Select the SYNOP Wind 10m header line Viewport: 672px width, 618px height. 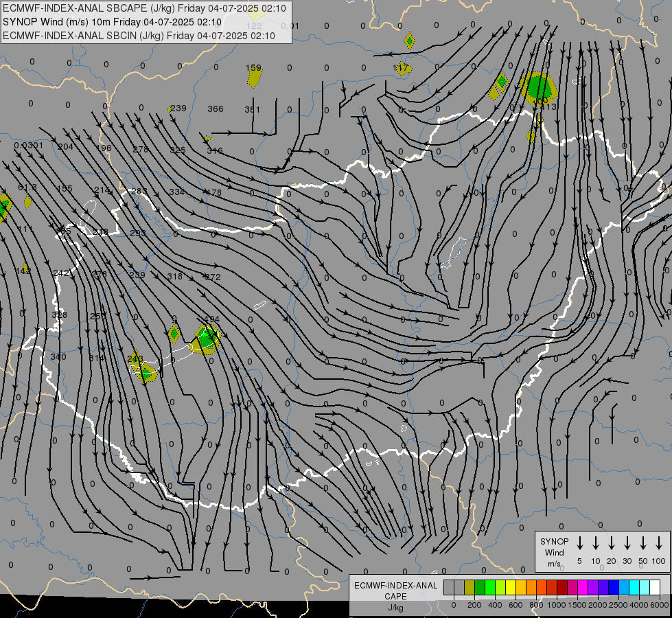pos(113,22)
